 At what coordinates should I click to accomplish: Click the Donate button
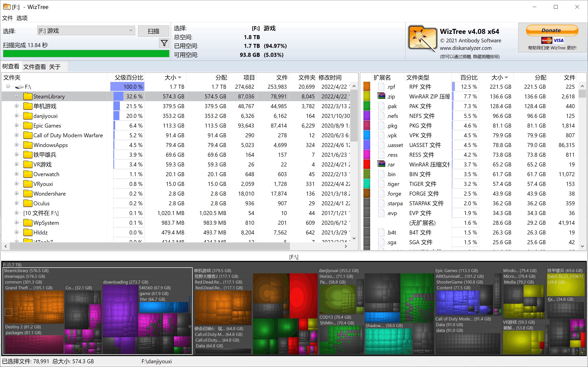[552, 30]
